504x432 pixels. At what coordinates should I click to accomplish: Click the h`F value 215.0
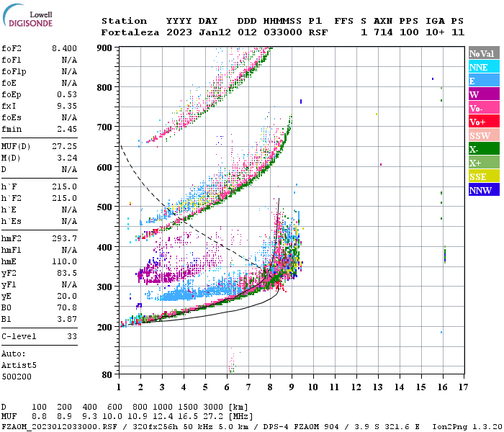pos(64,186)
